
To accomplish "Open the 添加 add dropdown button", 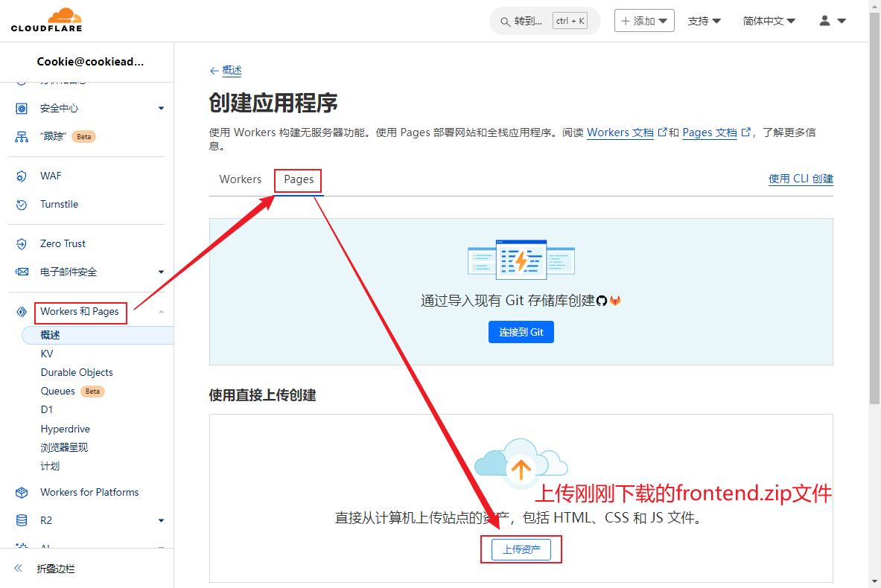I will coord(644,21).
